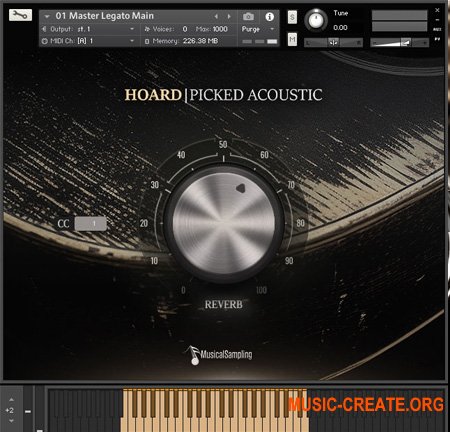Open the wrench edit mode icon
Viewport: 450px width, 432px height.
(20, 15)
